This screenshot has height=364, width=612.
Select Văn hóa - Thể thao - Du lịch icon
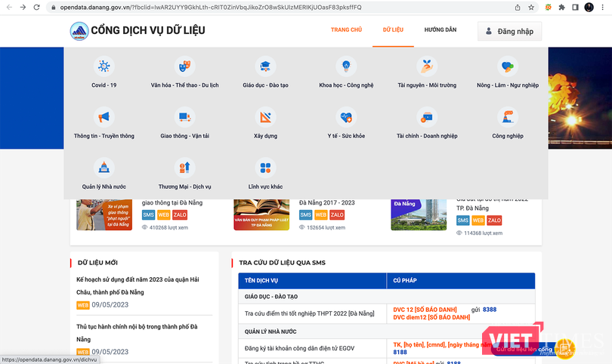(184, 66)
